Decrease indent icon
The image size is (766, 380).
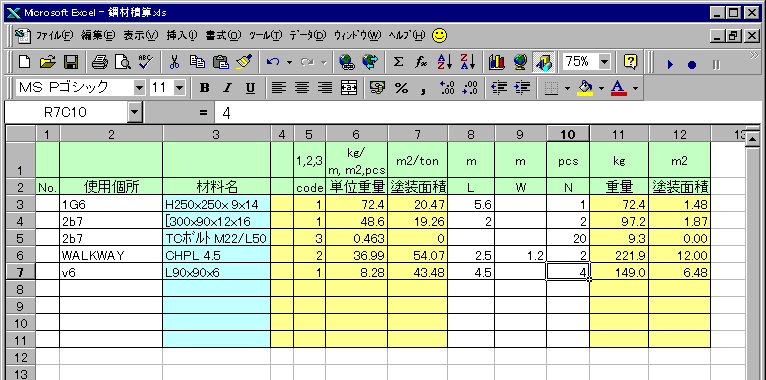tap(499, 88)
